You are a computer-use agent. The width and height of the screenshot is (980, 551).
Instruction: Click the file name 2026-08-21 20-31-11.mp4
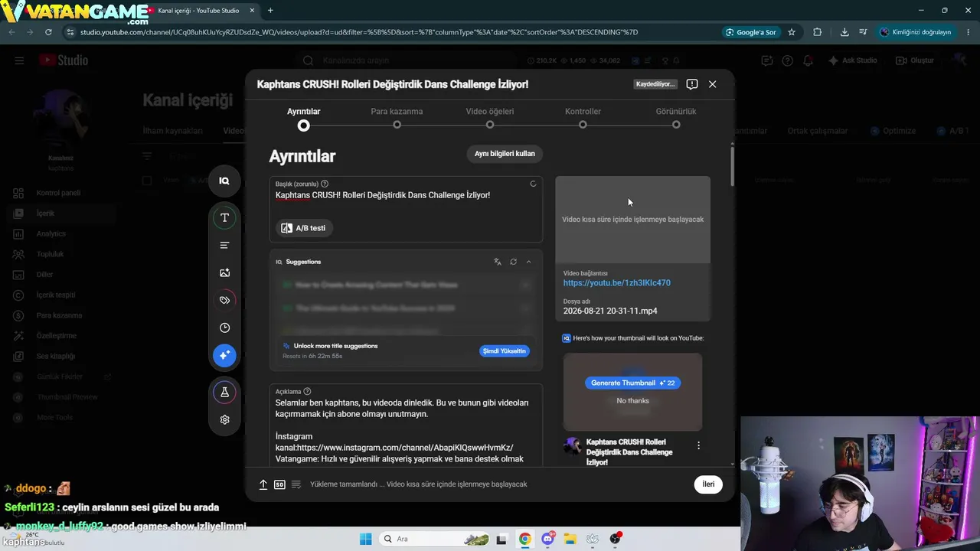(610, 311)
